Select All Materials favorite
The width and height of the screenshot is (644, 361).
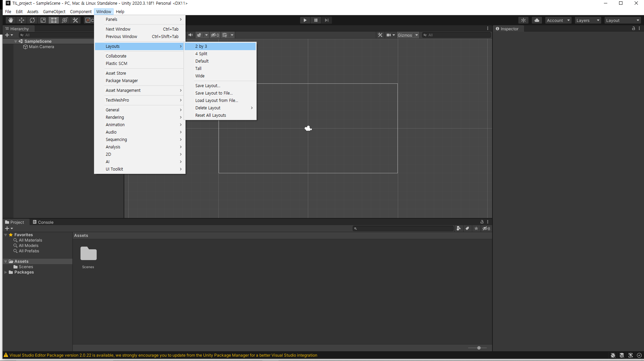pyautogui.click(x=28, y=240)
